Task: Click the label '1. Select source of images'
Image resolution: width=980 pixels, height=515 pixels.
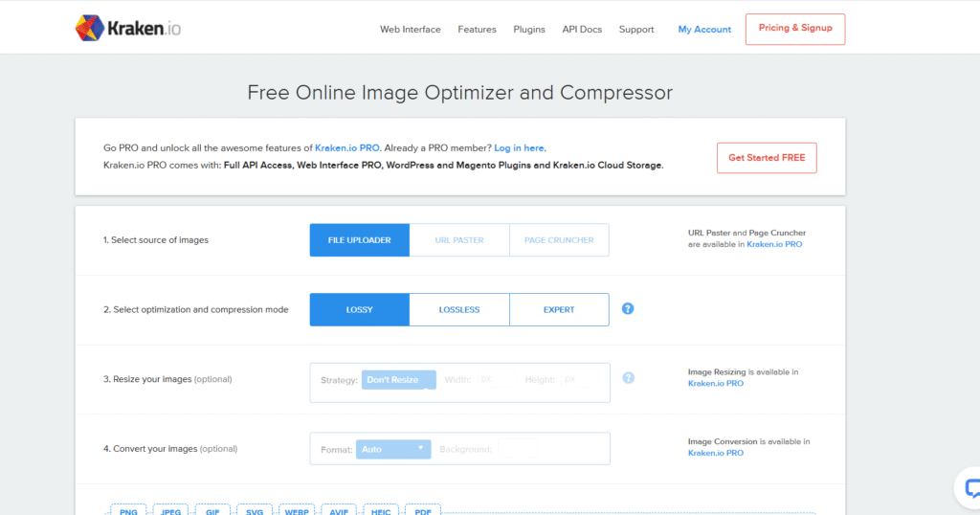Action: pos(156,240)
